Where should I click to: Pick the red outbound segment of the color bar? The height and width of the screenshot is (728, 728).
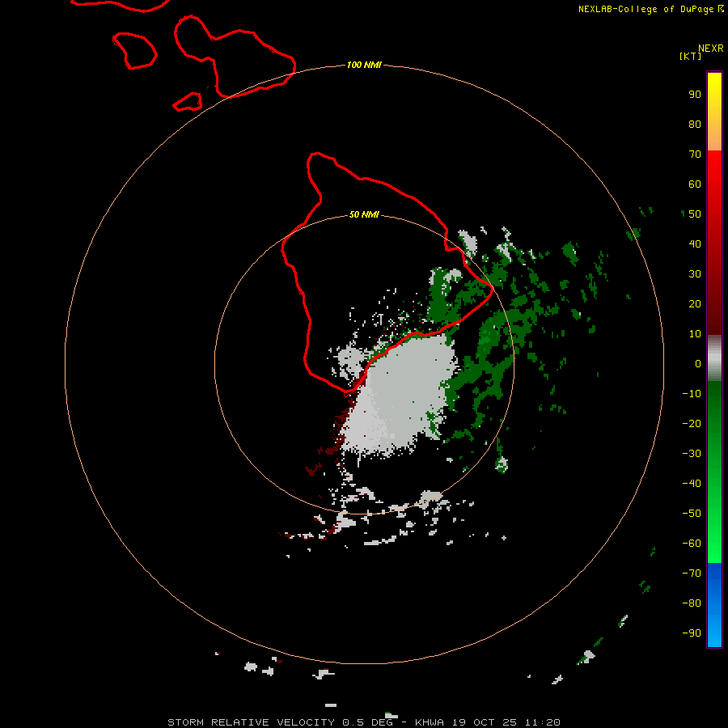tap(714, 243)
